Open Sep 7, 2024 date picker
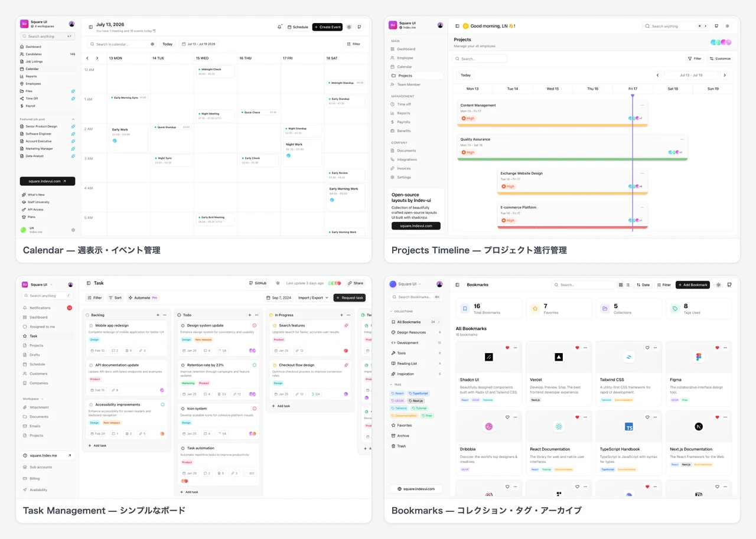756x539 pixels. (x=278, y=298)
